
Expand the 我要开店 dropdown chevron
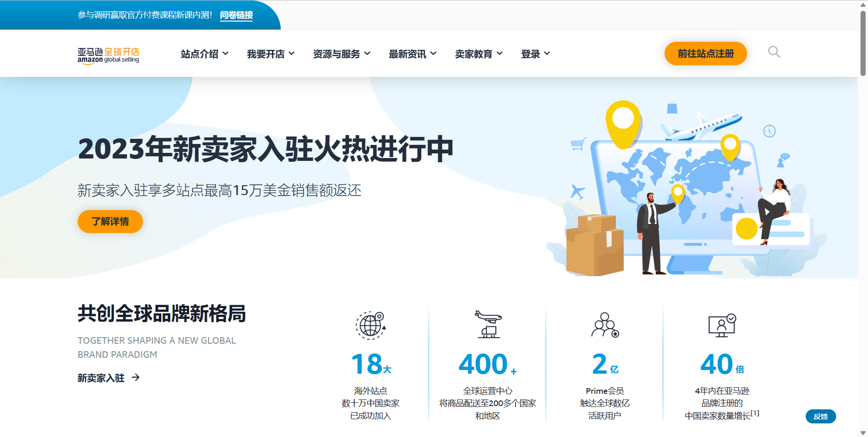tap(292, 53)
